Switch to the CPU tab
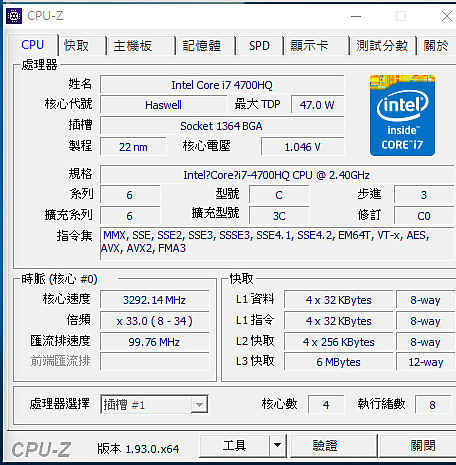Screen dimensions: 456x465 click(x=33, y=45)
